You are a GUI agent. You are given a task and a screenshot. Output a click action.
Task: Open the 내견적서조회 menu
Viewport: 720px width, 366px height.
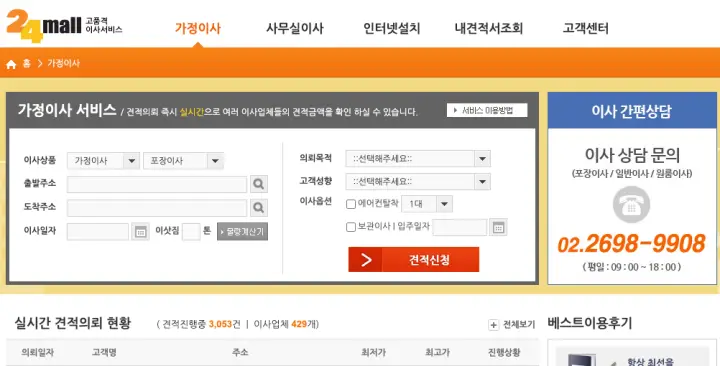coord(489,28)
